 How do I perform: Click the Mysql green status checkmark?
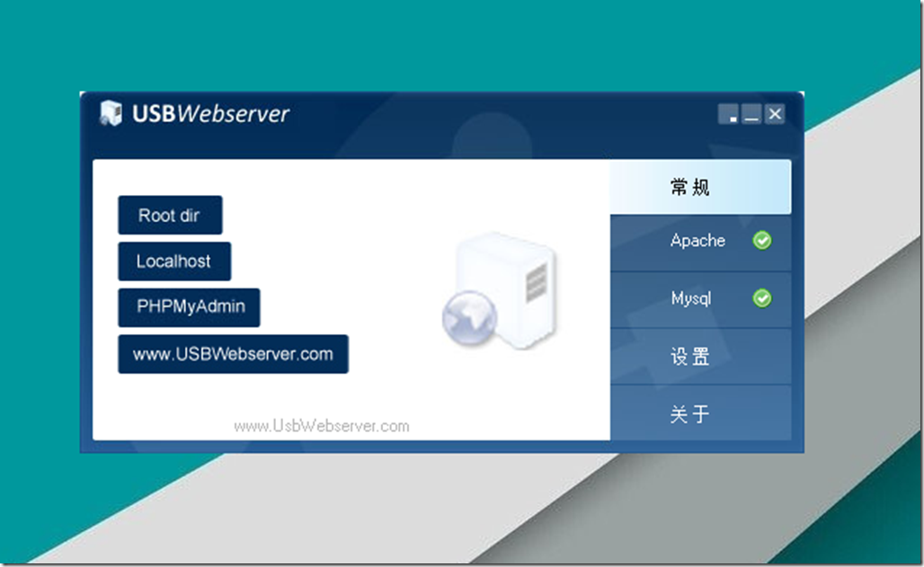click(x=762, y=298)
